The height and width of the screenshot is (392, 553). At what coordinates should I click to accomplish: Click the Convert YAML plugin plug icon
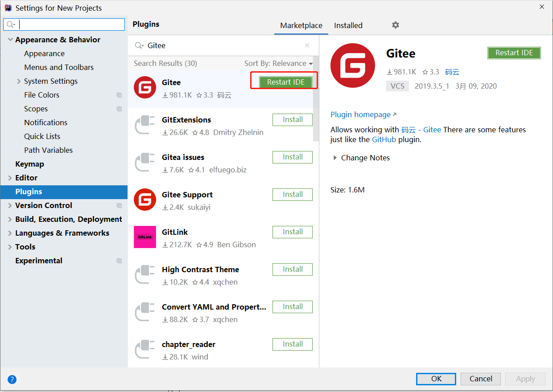tap(145, 312)
